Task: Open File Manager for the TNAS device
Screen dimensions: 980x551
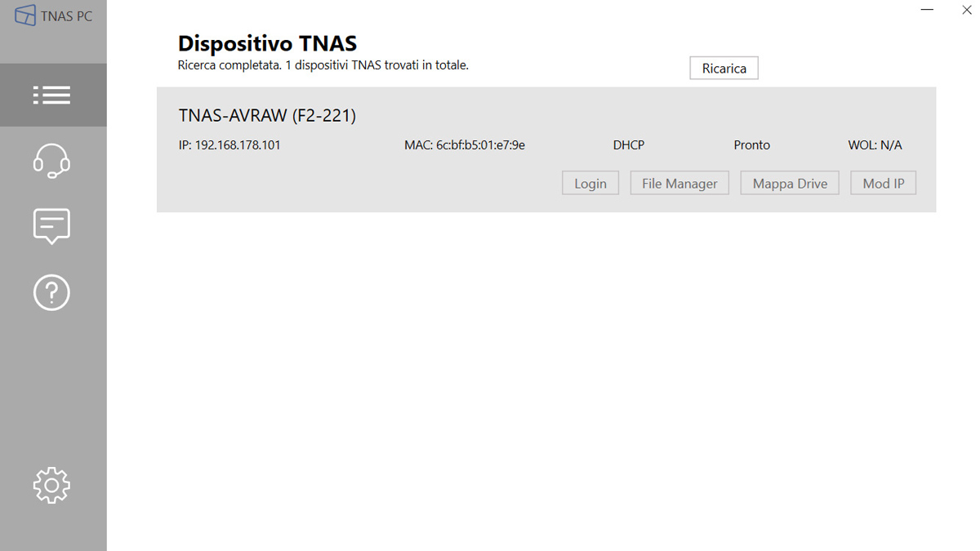Action: coord(679,184)
